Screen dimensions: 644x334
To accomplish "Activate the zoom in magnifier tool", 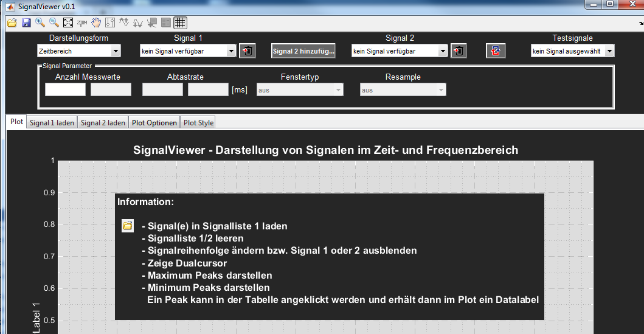I will 40,23.
